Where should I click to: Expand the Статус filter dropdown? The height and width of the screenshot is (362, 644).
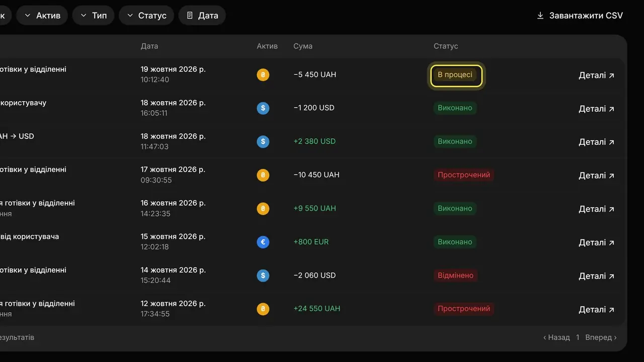tap(146, 16)
